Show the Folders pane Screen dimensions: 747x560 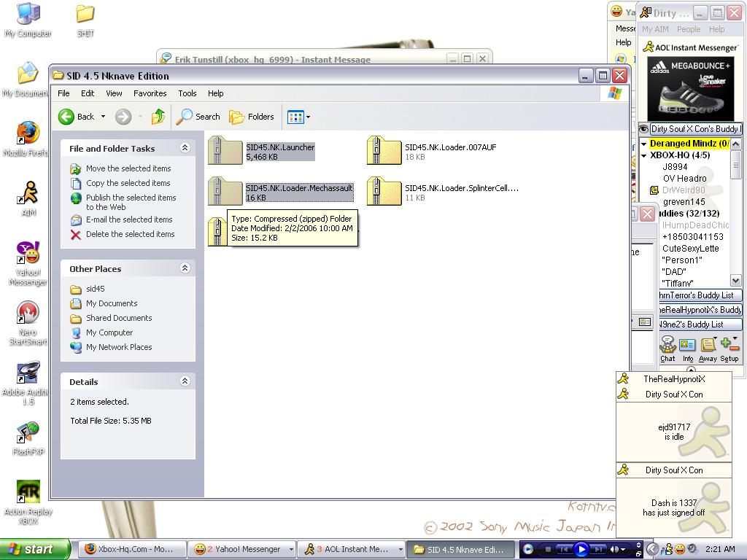click(x=252, y=117)
